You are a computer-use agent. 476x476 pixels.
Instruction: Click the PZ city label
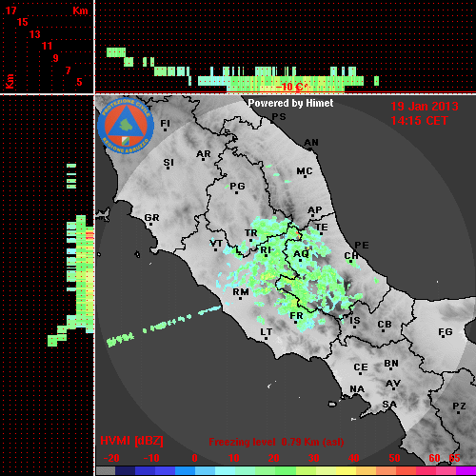click(x=459, y=407)
